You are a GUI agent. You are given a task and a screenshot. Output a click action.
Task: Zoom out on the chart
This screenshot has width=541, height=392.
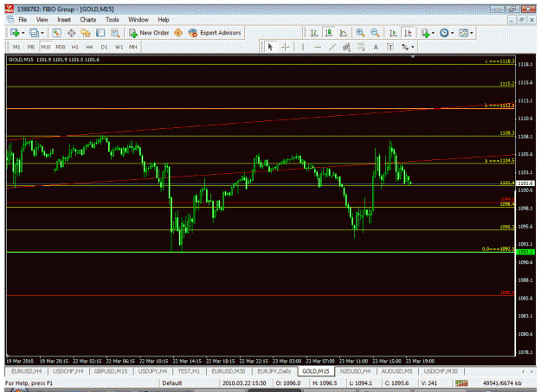pyautogui.click(x=375, y=33)
